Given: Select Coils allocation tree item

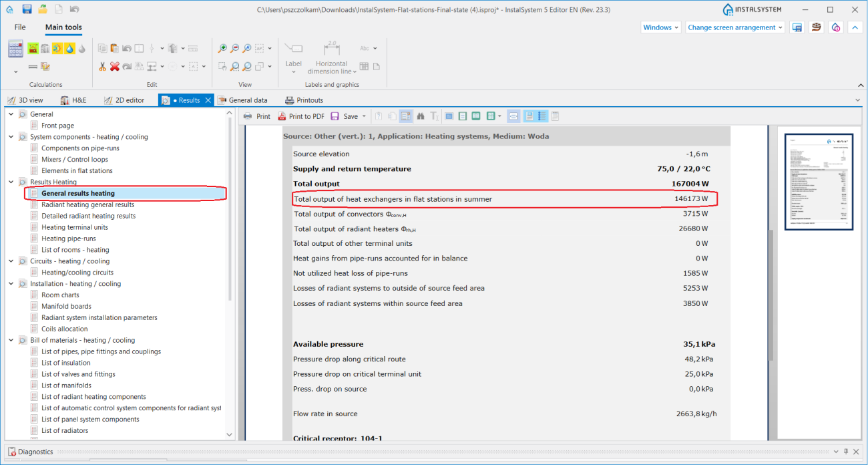Looking at the screenshot, I should (64, 329).
